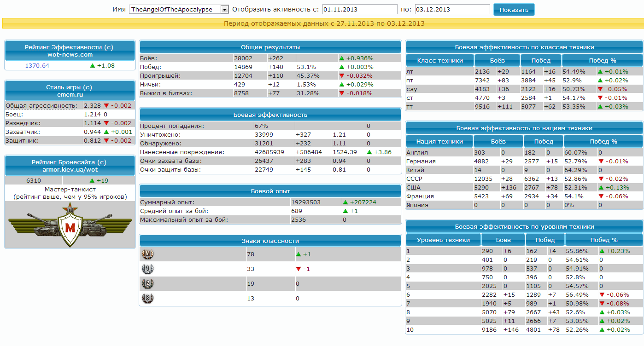Click the end date field 03.12.2013
Image resolution: width=644 pixels, height=346 pixels.
click(452, 10)
